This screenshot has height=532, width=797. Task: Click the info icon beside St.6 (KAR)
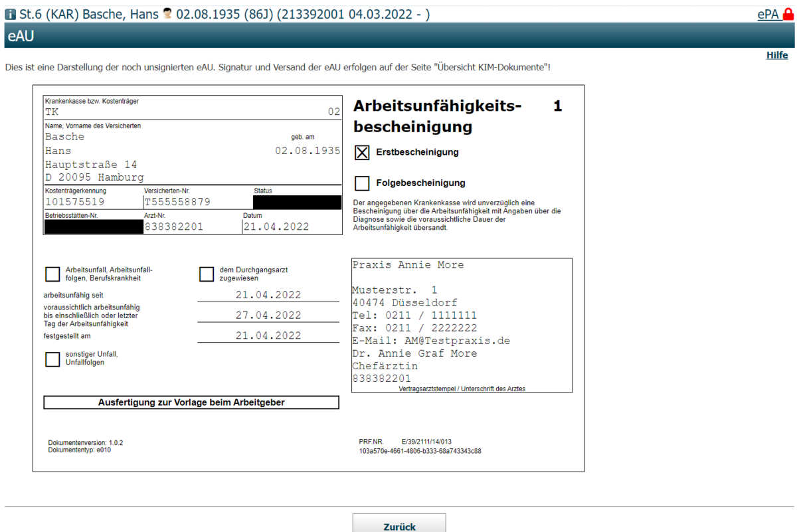10,15
